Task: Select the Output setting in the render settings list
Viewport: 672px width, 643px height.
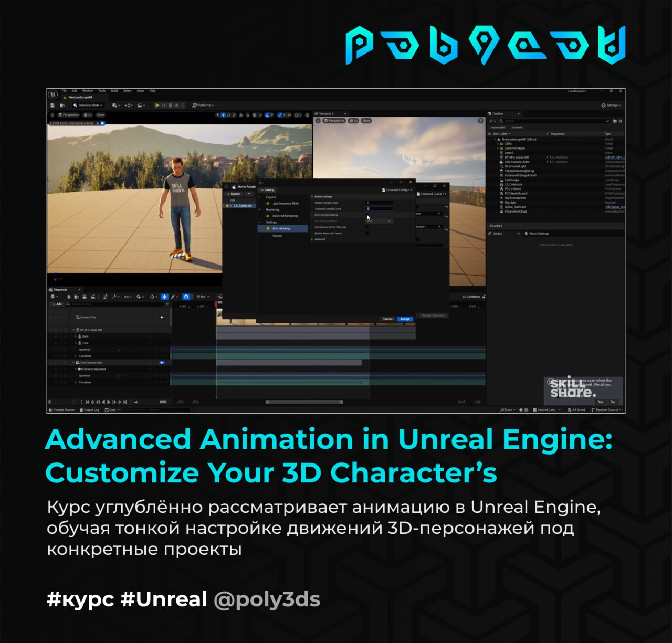Action: [x=277, y=236]
